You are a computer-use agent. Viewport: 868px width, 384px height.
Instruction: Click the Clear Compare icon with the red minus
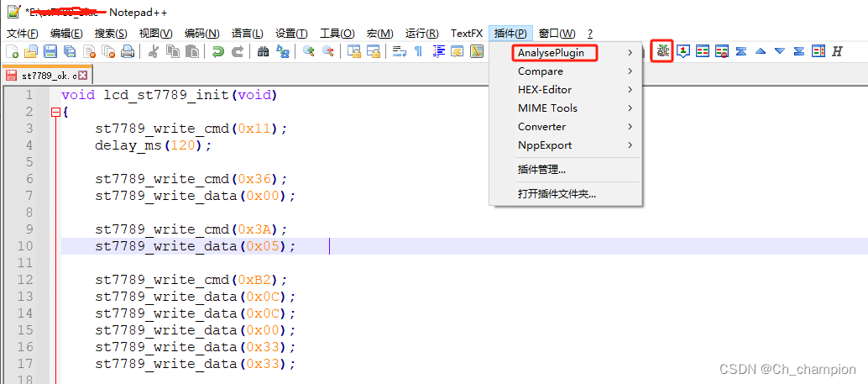click(721, 51)
